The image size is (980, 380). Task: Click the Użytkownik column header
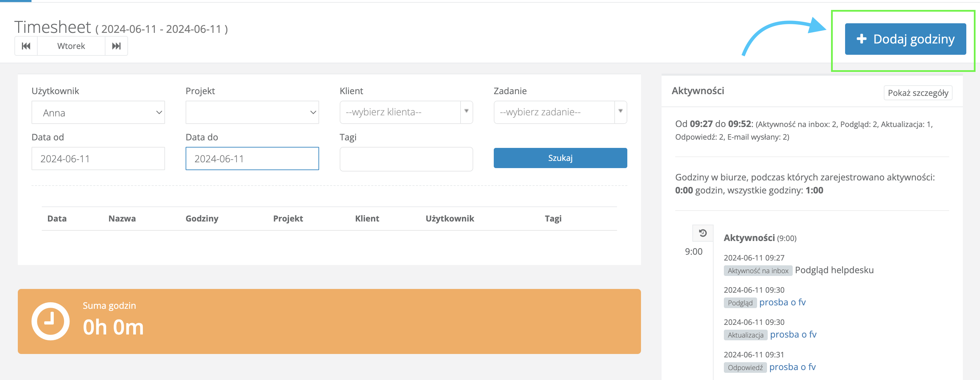click(x=450, y=219)
